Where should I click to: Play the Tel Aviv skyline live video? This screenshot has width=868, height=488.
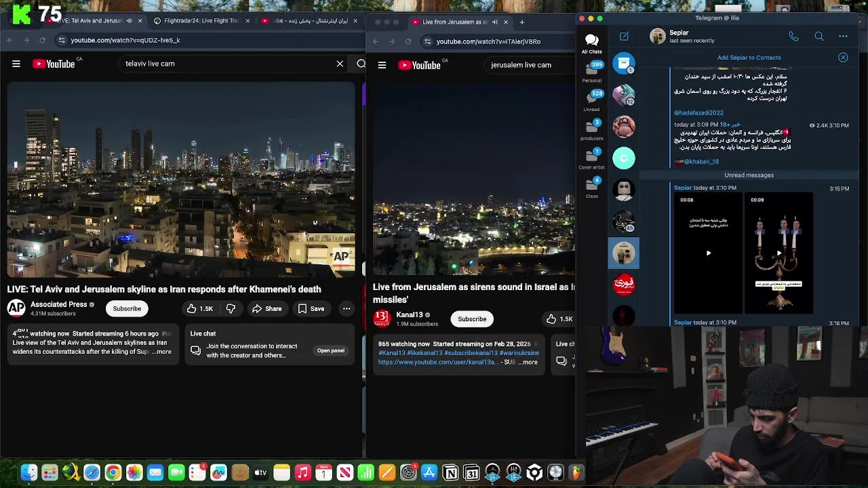181,180
